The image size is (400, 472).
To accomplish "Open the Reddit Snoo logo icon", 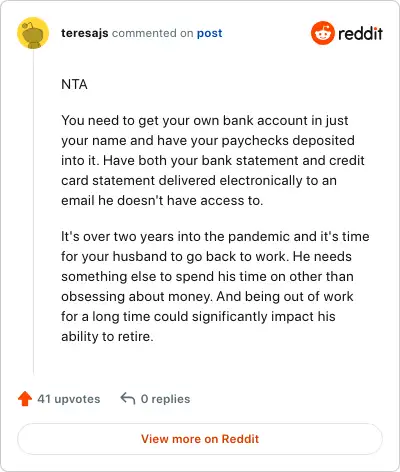I will pos(322,33).
